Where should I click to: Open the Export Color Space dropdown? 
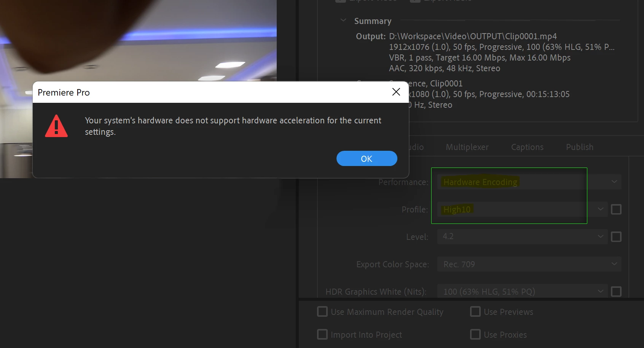529,264
